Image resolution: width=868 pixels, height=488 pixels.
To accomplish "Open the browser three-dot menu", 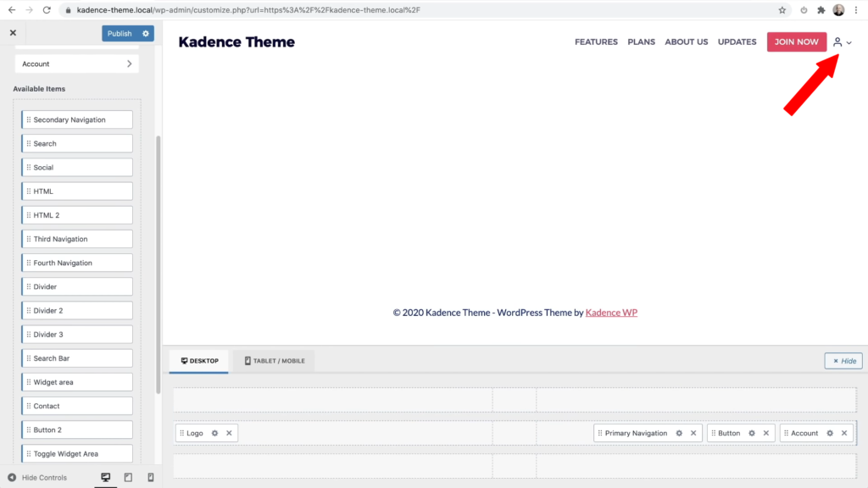I will pyautogui.click(x=856, y=10).
